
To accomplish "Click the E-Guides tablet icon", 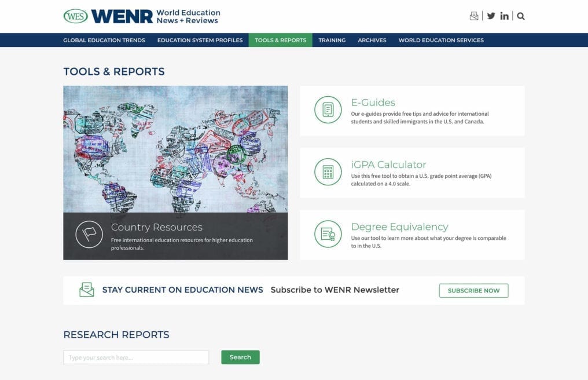I will (328, 109).
